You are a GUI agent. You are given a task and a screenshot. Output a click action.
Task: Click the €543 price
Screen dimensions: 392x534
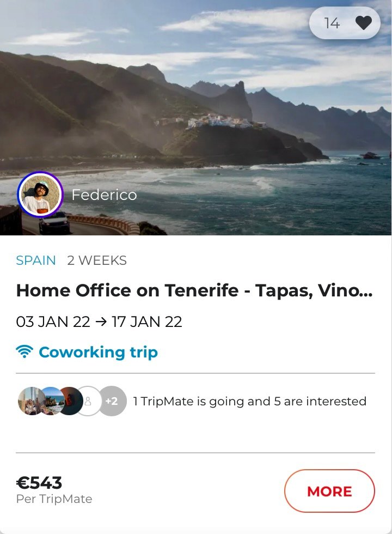coord(39,482)
